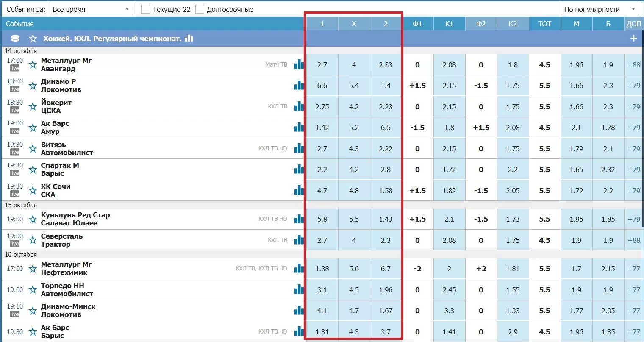Open the По популярности sorting dropdown
This screenshot has width=644, height=342.
pos(600,9)
